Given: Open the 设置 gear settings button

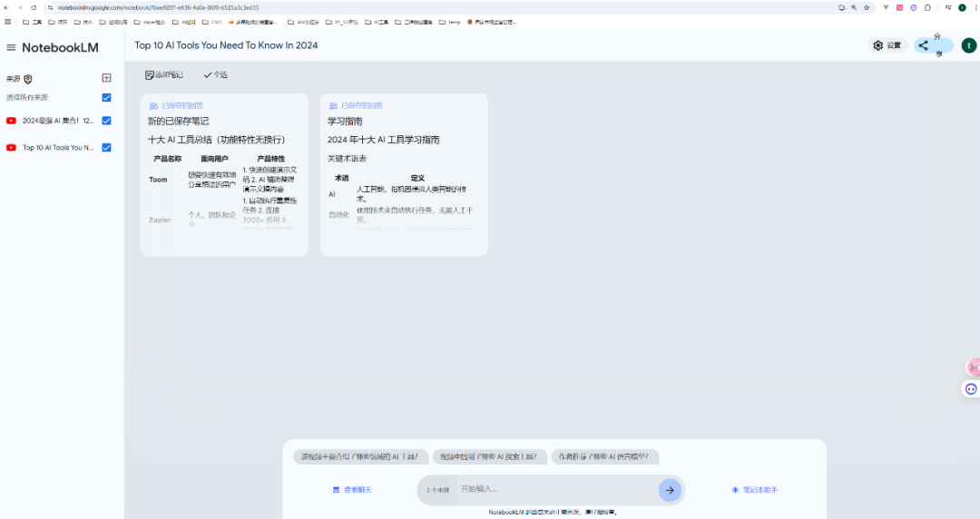Looking at the screenshot, I should pos(887,45).
